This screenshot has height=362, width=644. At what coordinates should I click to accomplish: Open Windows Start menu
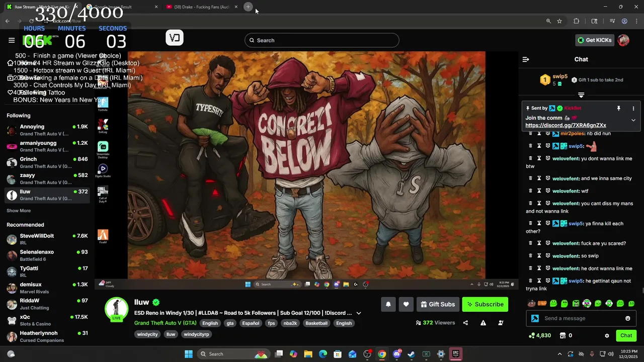click(x=189, y=354)
